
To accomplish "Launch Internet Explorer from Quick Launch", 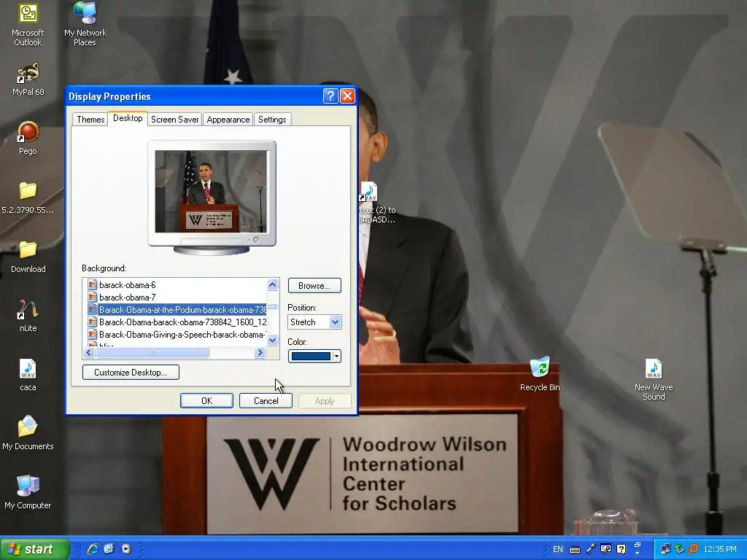I will point(93,549).
